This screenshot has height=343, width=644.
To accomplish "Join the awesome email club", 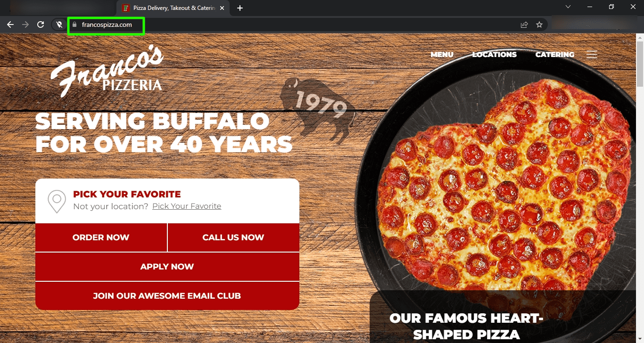I will click(x=167, y=296).
